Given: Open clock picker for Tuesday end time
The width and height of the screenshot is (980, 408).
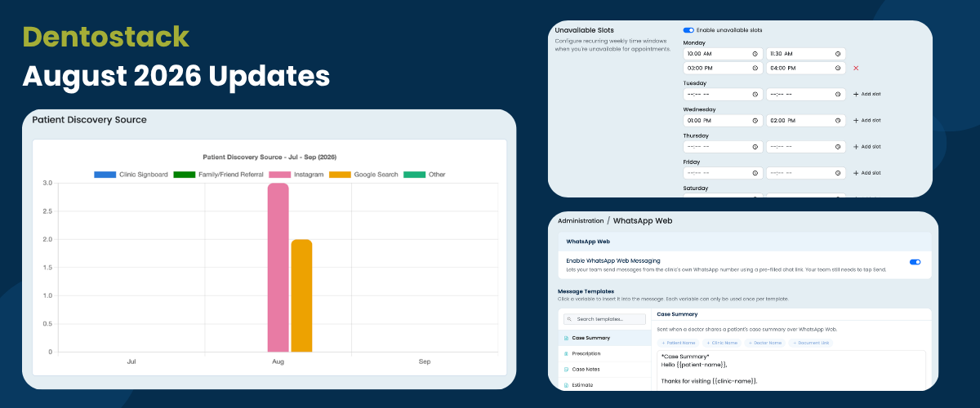Looking at the screenshot, I should pos(838,94).
